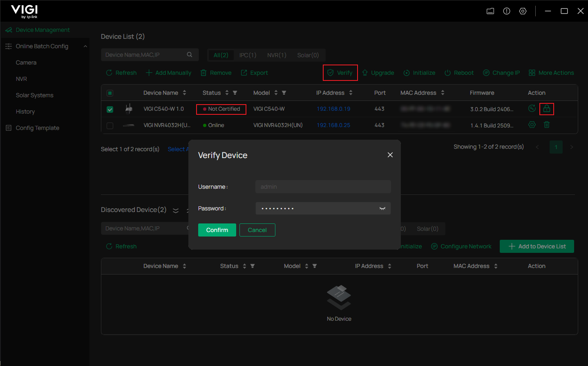588x366 pixels.
Task: Open the settings gear in title bar
Action: tap(523, 11)
